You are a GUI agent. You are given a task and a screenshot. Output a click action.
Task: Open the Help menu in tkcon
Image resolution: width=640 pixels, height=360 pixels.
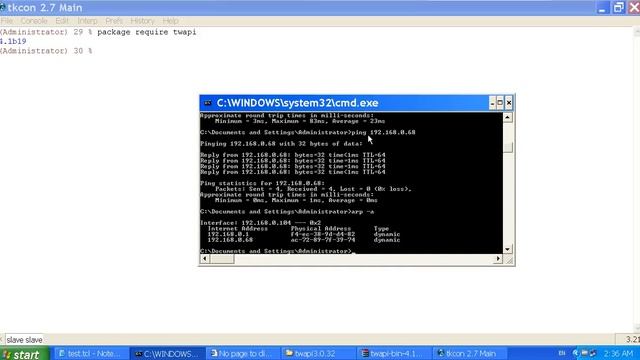tap(170, 21)
